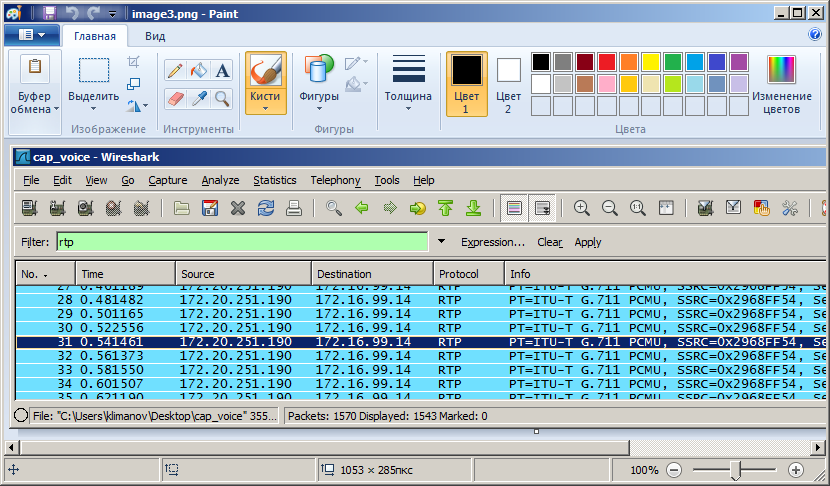Click the Wireshark rtp filter input field
This screenshot has height=486, width=830.
pos(242,242)
